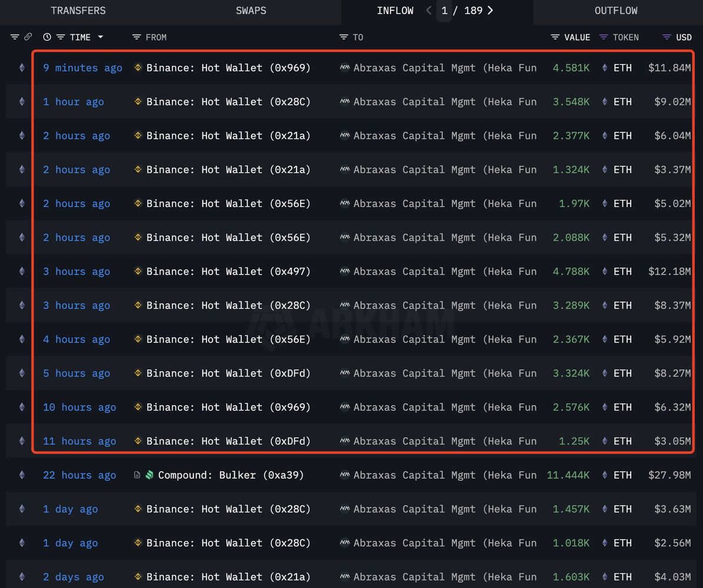Click ETH token icon in $27.98M row

point(605,475)
